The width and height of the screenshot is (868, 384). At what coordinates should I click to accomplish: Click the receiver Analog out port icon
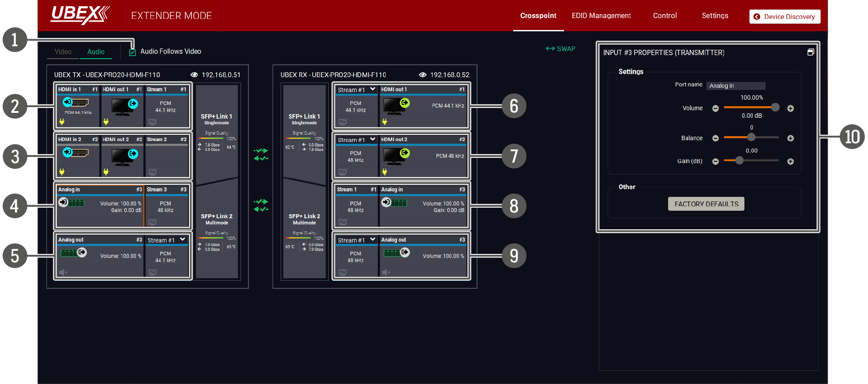coord(396,253)
